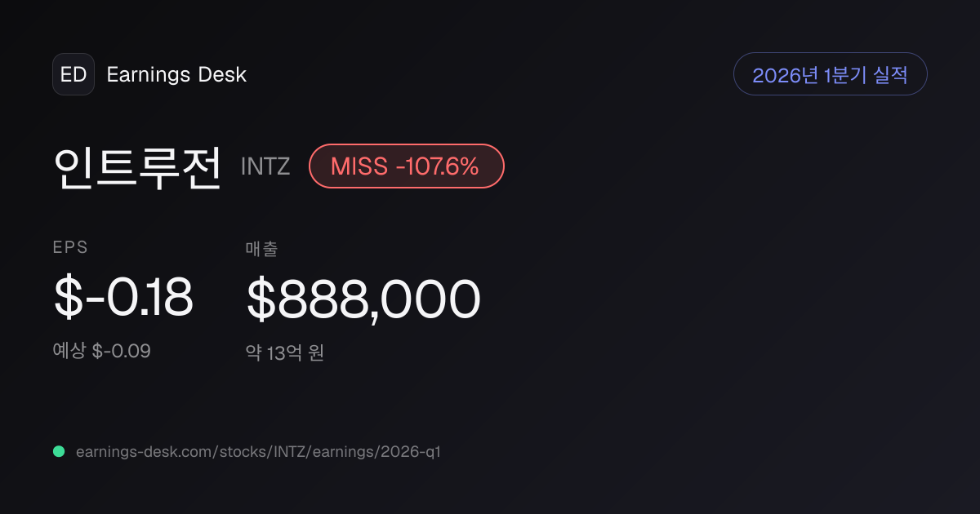
Task: Click the green status dot
Action: (x=59, y=451)
